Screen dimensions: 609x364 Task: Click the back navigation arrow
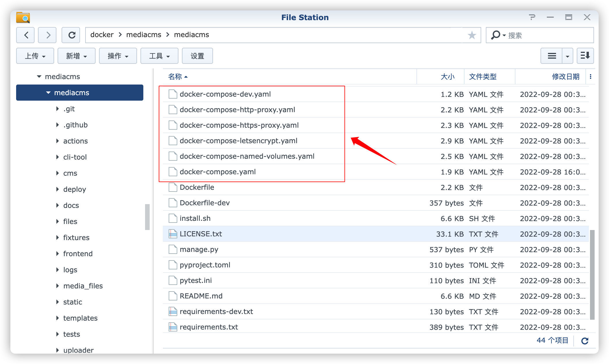[x=26, y=35]
